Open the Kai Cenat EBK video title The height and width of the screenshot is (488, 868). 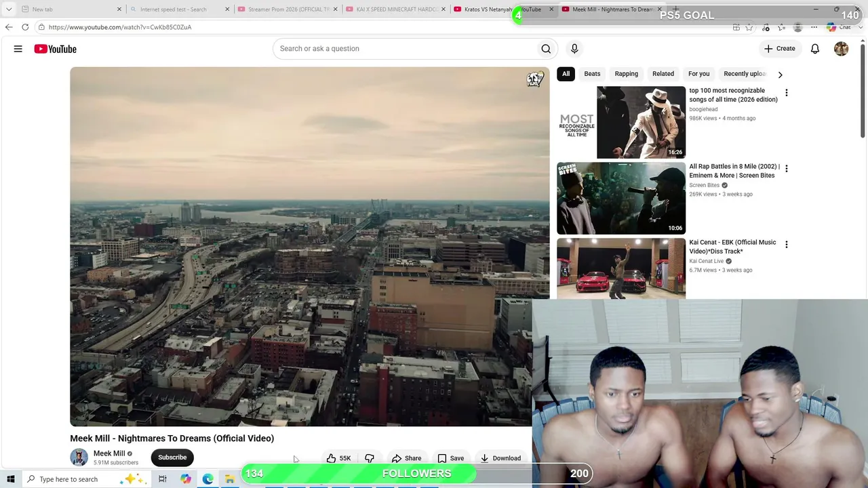point(732,247)
